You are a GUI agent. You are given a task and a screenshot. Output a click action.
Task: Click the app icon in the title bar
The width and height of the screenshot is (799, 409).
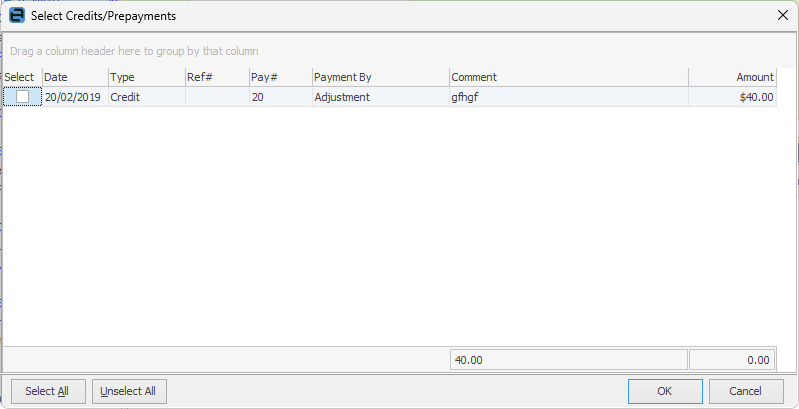coord(17,15)
